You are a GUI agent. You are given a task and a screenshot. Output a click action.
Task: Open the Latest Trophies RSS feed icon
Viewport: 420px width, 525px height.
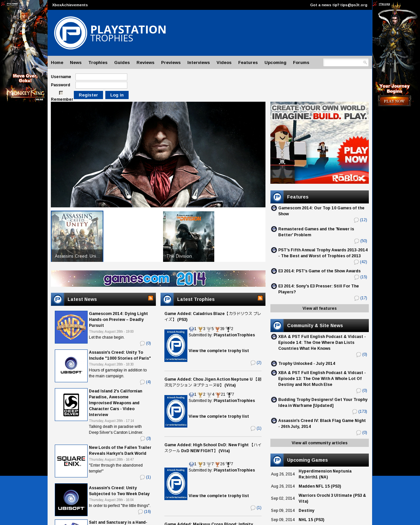(260, 298)
